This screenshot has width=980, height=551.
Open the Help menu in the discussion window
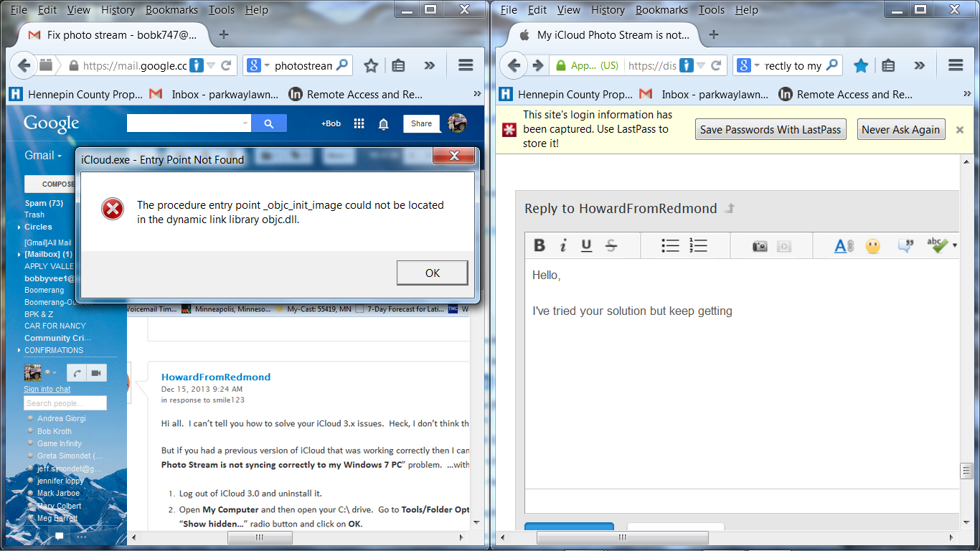pos(747,10)
